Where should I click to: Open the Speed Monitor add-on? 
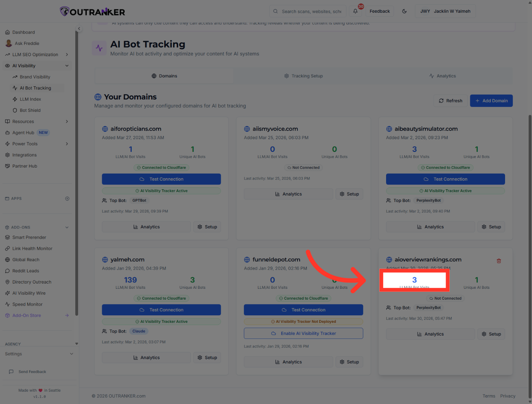(27, 305)
